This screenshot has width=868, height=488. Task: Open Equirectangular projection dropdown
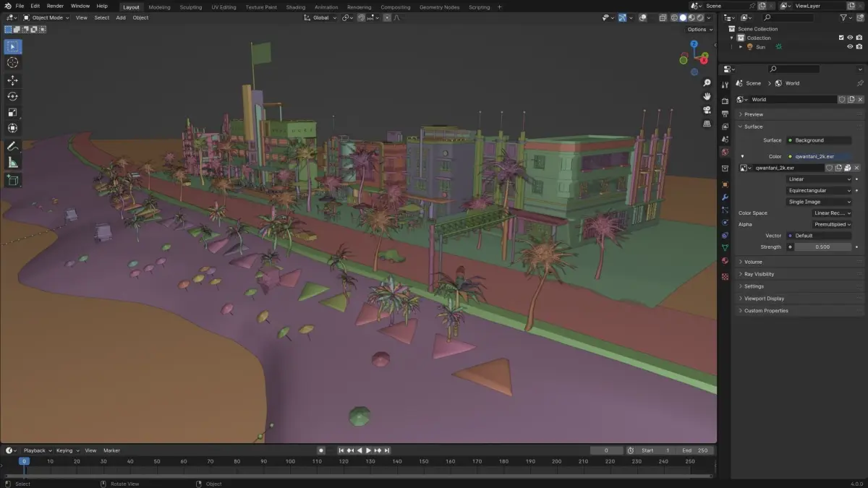coord(819,190)
